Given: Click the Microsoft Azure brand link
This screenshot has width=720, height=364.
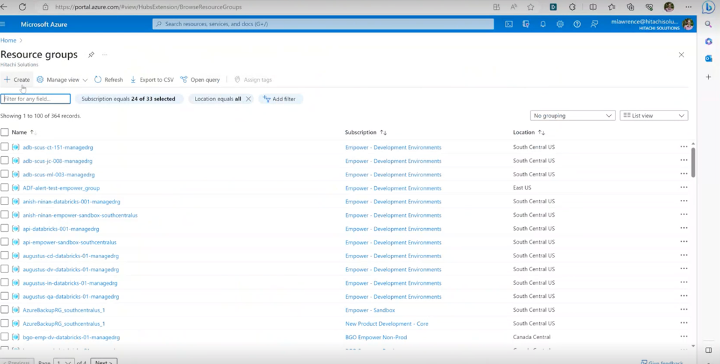Looking at the screenshot, I should point(44,24).
